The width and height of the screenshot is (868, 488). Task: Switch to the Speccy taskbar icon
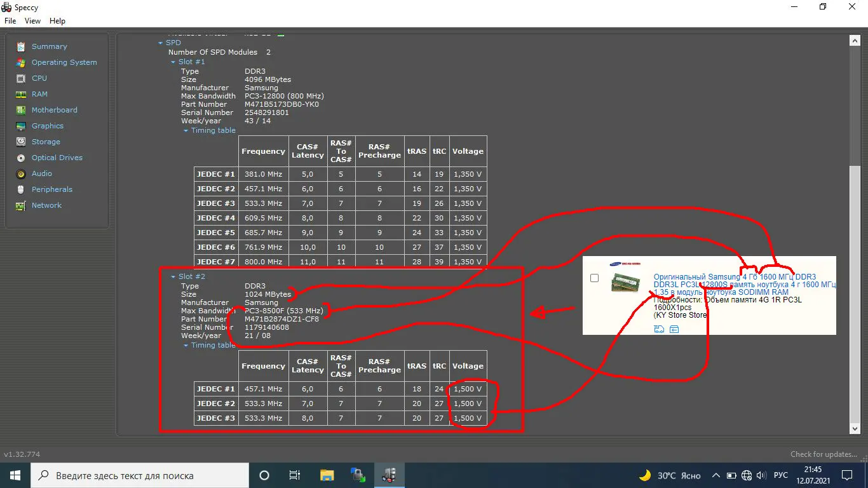point(389,475)
